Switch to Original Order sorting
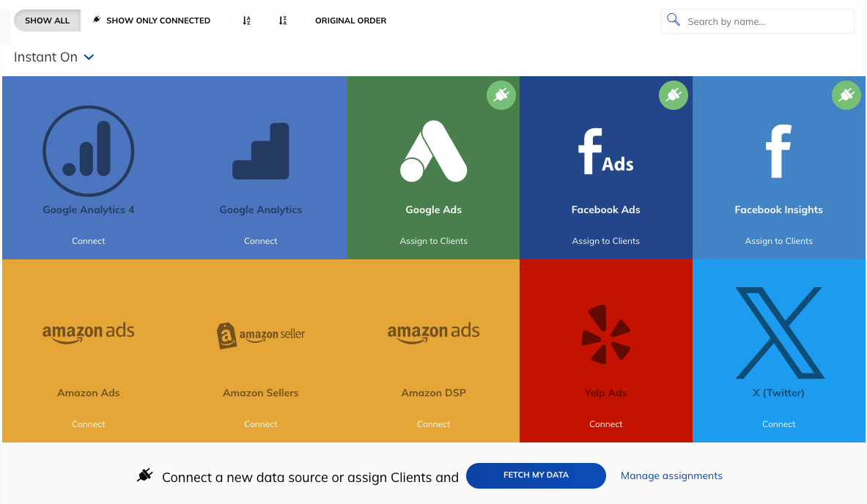 tap(350, 21)
